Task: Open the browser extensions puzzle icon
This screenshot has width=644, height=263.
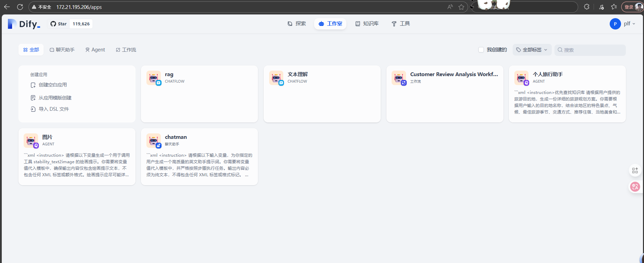Action: coord(587,7)
